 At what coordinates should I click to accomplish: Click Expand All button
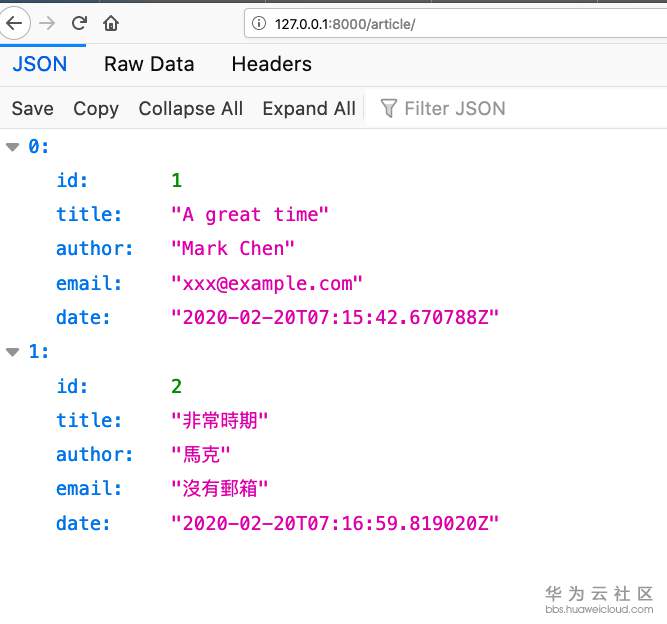click(309, 108)
